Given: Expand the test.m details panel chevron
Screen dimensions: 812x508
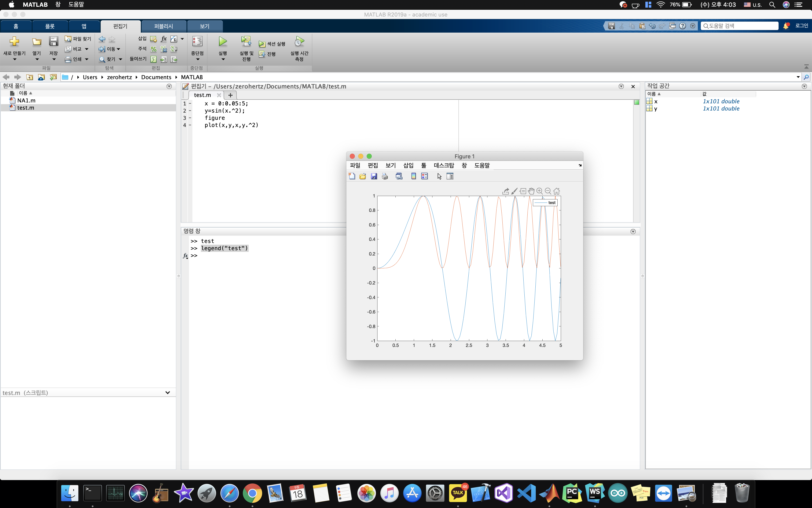Looking at the screenshot, I should pyautogui.click(x=167, y=392).
